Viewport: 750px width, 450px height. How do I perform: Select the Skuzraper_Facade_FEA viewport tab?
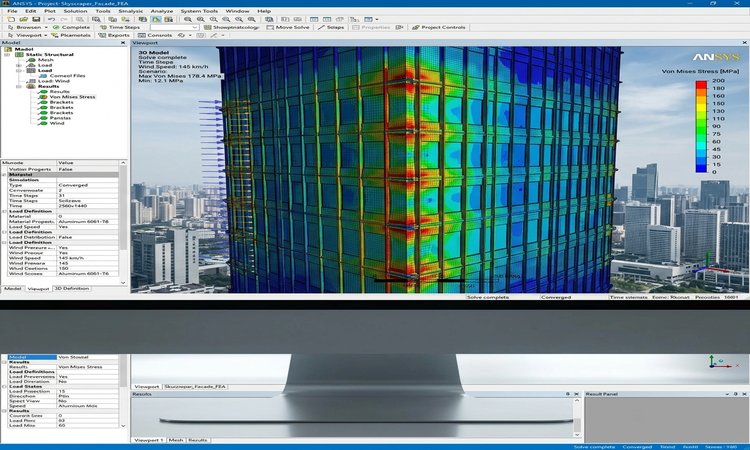[195, 386]
